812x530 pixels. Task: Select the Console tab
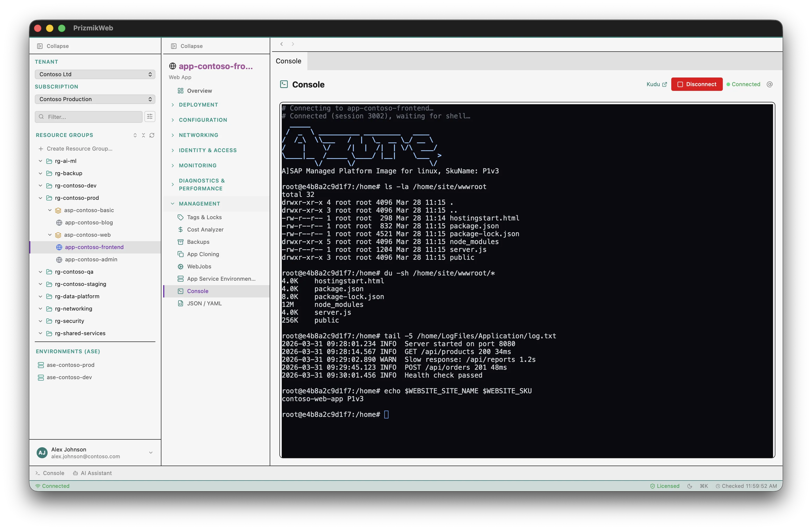point(288,61)
